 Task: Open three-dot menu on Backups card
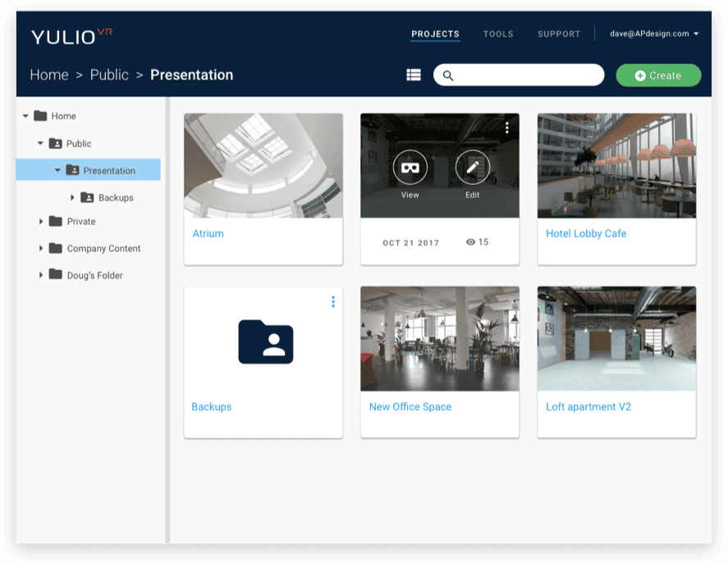(x=333, y=301)
